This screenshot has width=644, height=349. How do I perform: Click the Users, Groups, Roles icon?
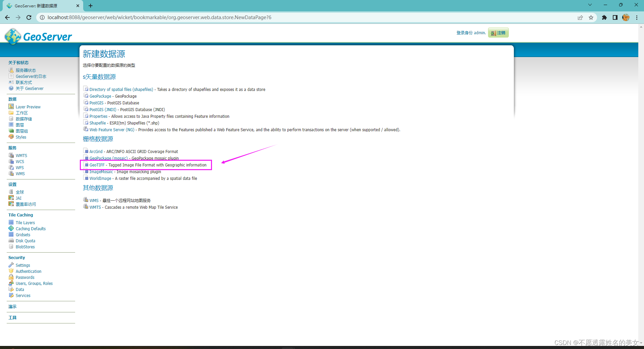point(11,283)
